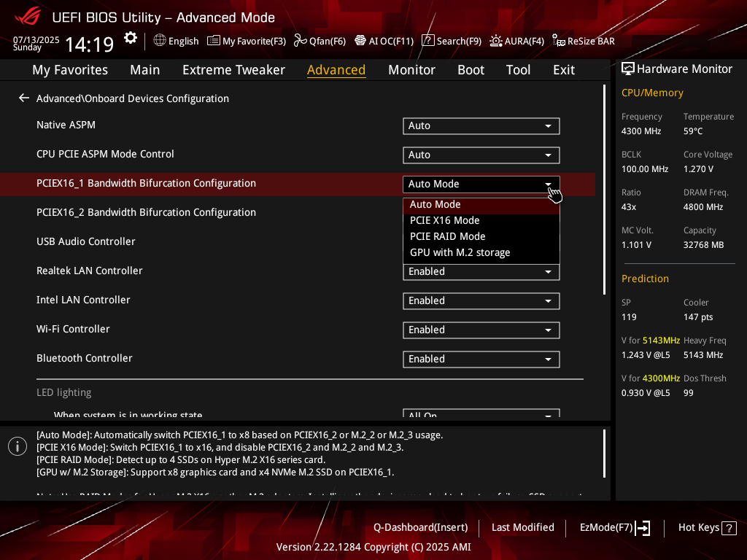
Task: Click the 14:19 clock display
Action: pos(89,44)
